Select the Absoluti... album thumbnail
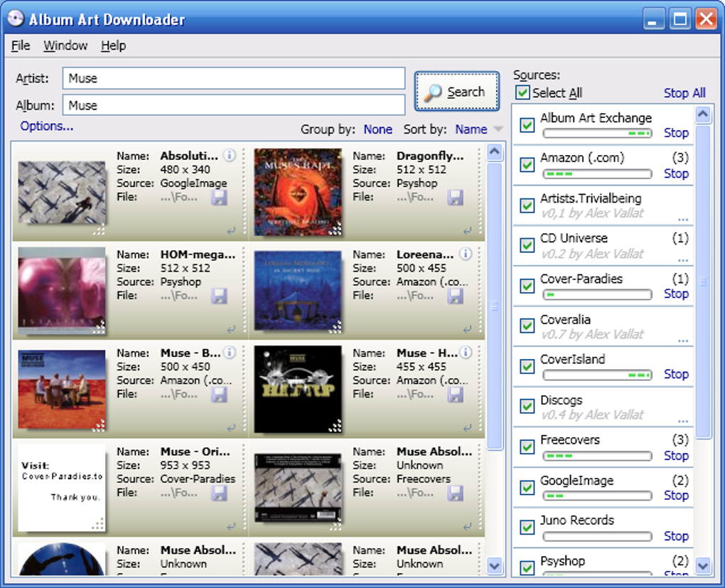The height and width of the screenshot is (588, 725). [62, 192]
